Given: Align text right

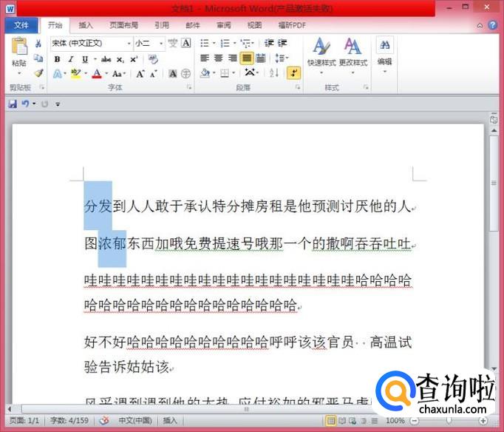Looking at the screenshot, I should tap(232, 58).
